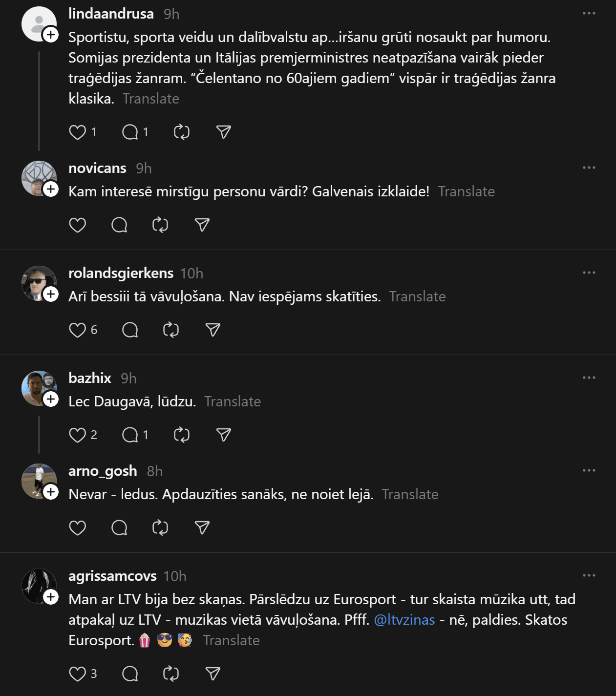Screen dimensions: 616x696
Task: Follow agrissamcovs using the avatar plus badge
Action: point(51,597)
